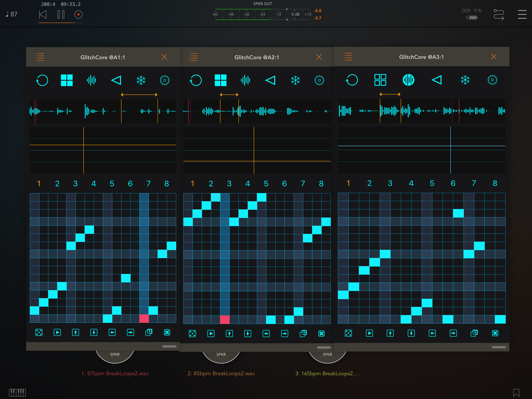Select pattern 3 in GlitchCore A3
The height and width of the screenshot is (399, 532).
[x=390, y=183]
